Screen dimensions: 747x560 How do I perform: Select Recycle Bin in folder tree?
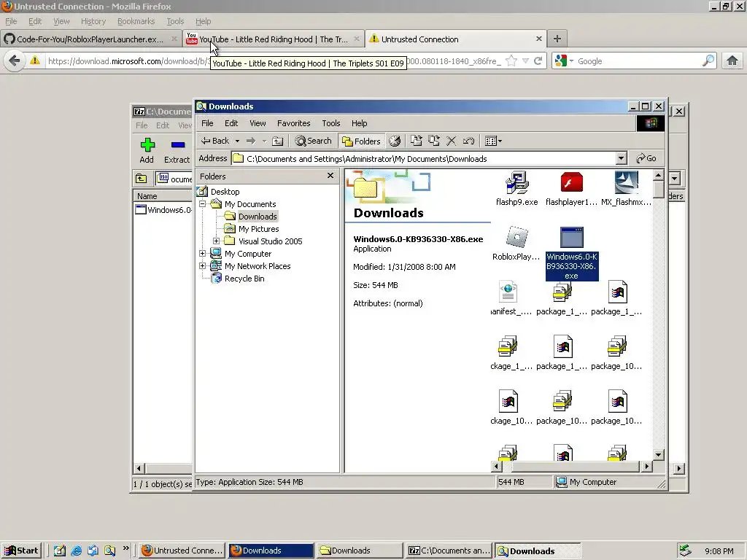coord(244,279)
